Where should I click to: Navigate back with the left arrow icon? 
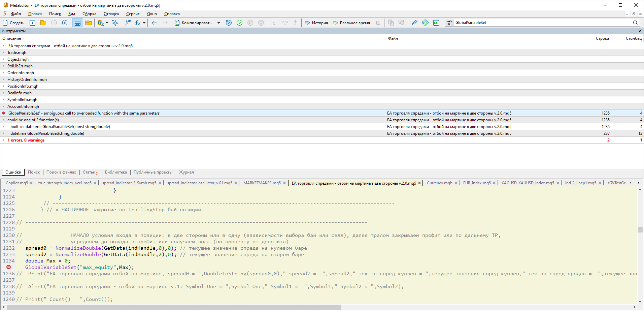tap(154, 23)
